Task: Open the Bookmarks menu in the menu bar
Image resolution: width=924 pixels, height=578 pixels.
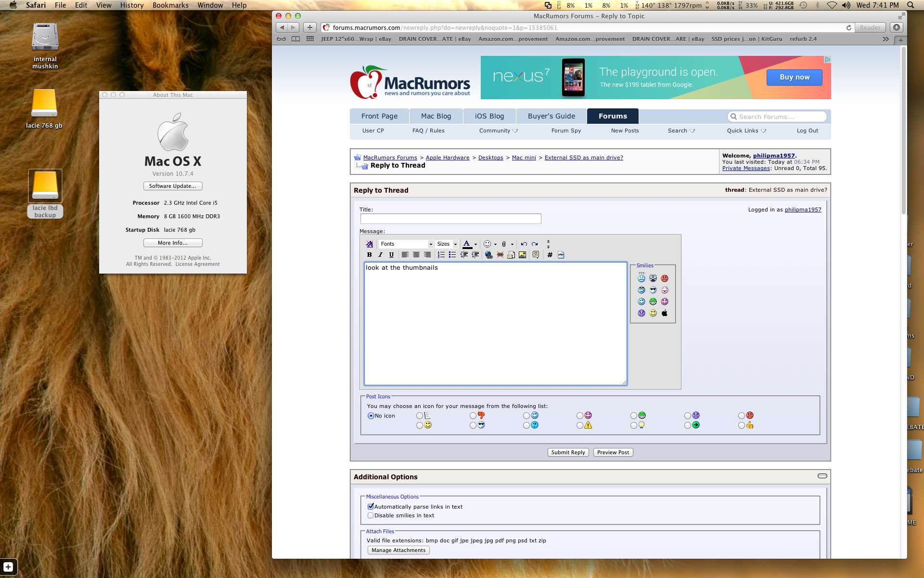Action: 170,5
